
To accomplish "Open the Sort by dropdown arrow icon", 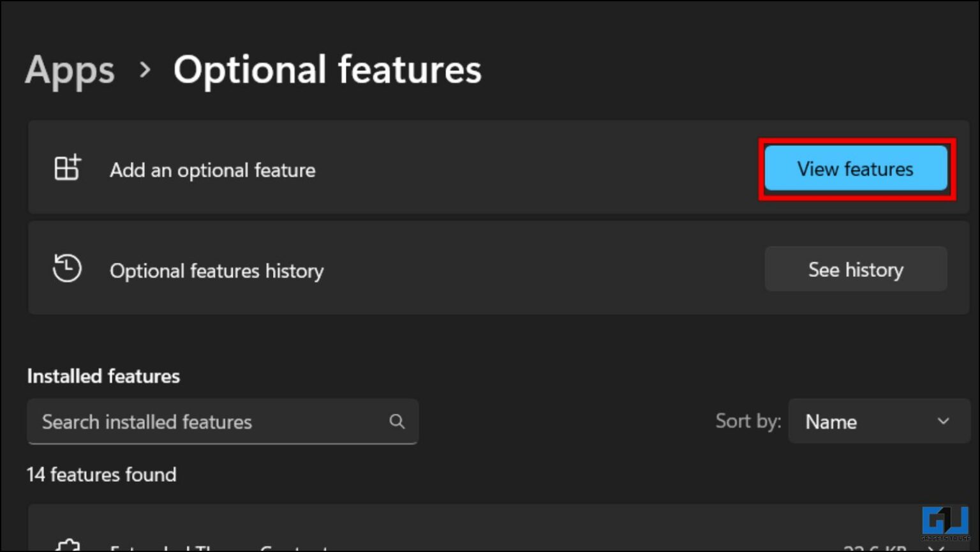I will (943, 421).
